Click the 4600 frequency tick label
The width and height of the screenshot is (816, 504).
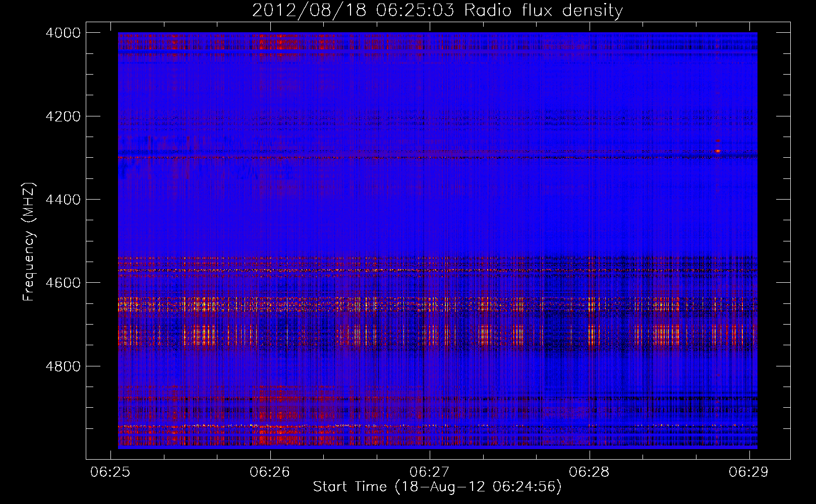(63, 283)
